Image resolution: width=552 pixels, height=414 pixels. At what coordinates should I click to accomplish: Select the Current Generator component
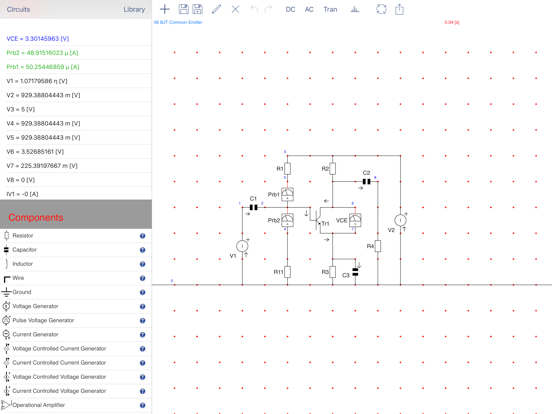point(76,334)
